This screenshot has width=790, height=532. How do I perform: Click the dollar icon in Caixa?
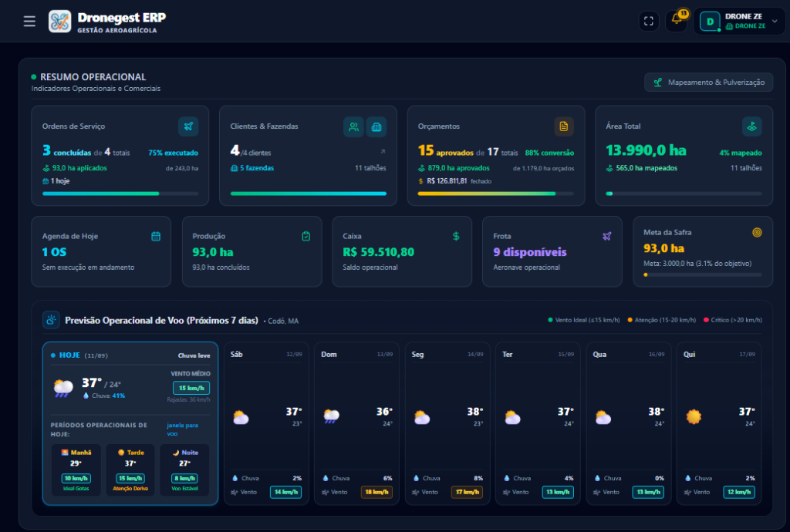(456, 236)
